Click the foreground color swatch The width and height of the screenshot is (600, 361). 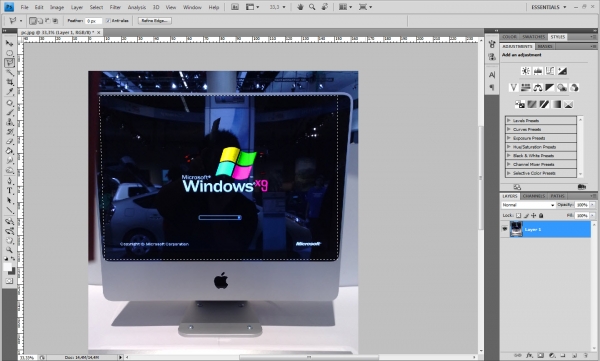(x=7, y=267)
